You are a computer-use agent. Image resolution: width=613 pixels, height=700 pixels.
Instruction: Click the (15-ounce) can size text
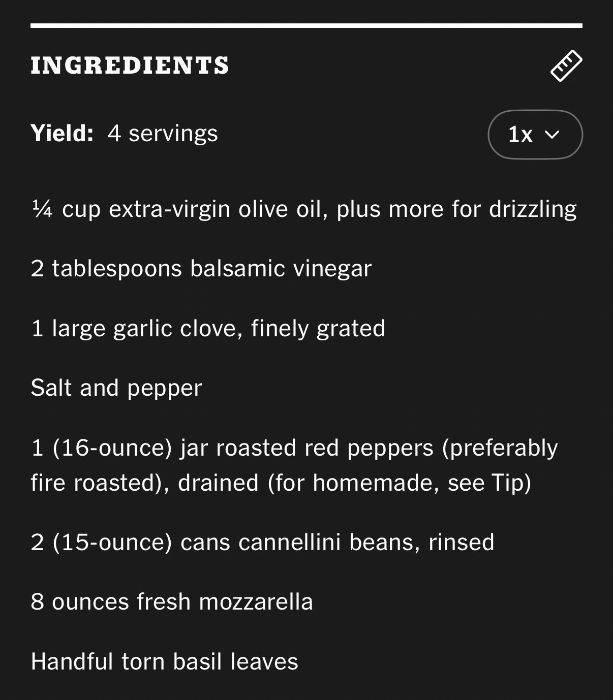tap(112, 542)
